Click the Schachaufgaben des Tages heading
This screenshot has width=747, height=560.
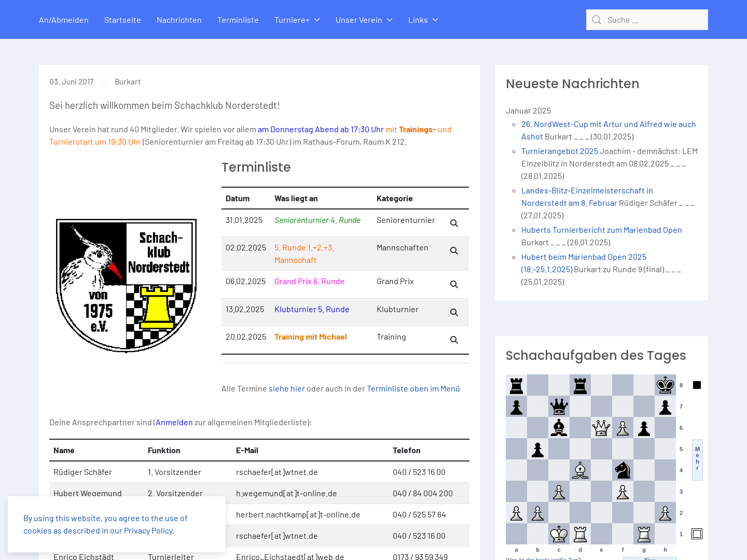(596, 356)
